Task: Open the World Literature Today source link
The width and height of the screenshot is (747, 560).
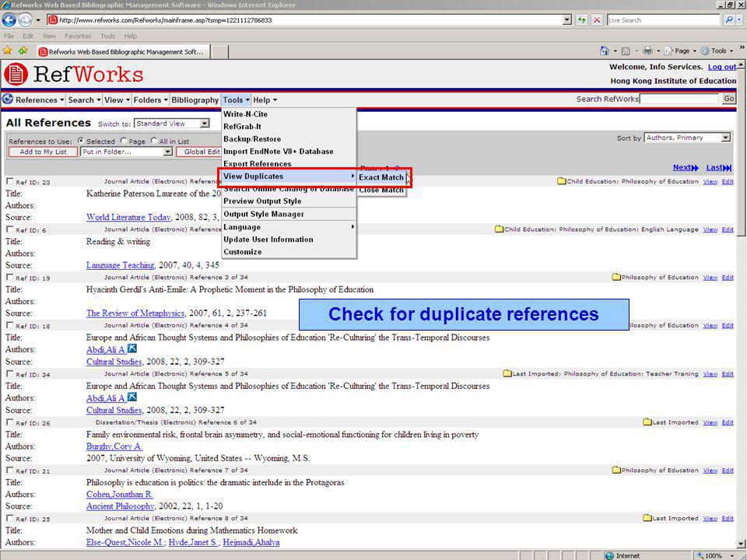Action: click(x=128, y=217)
